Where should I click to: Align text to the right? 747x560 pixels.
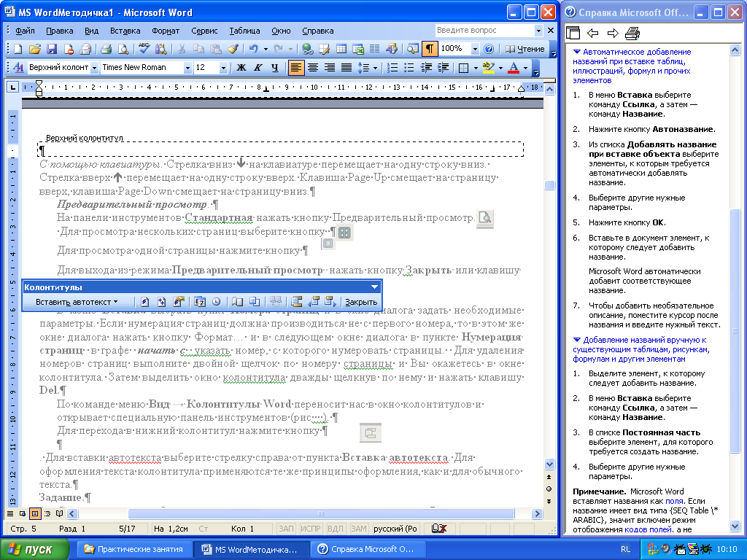click(330, 68)
